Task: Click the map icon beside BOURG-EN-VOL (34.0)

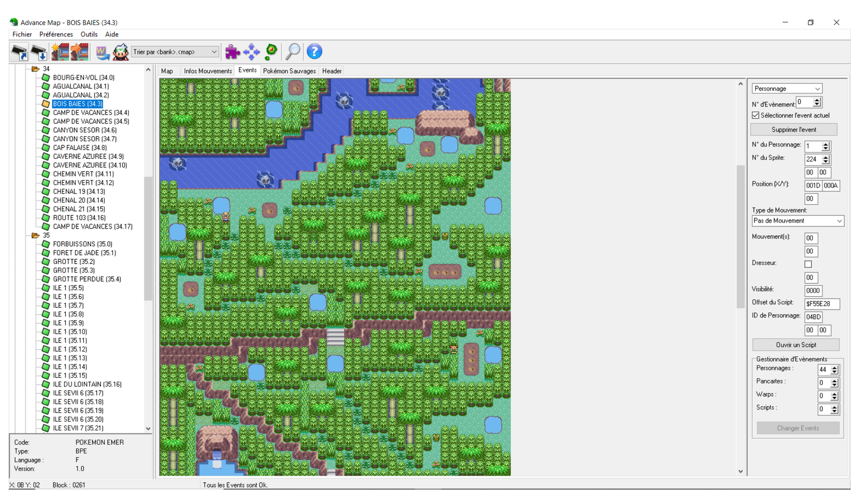Action: [46, 77]
